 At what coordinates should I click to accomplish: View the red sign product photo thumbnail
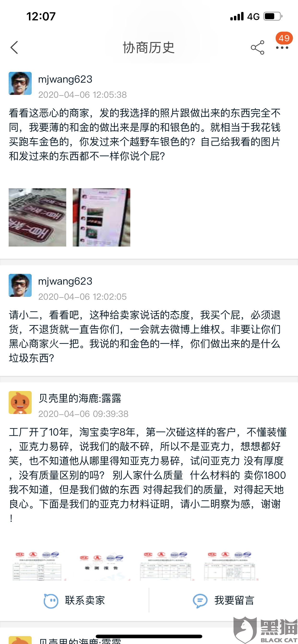pos(38,217)
